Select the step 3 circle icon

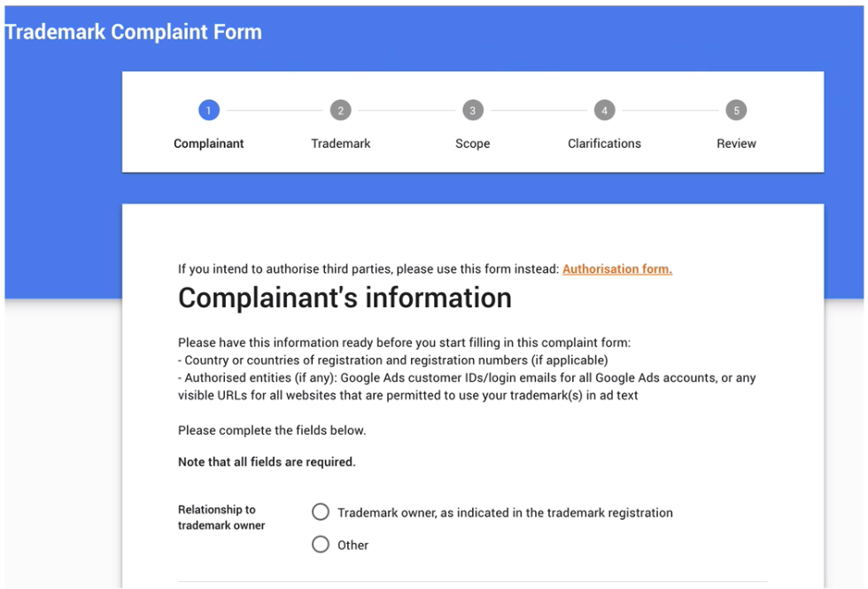tap(473, 110)
